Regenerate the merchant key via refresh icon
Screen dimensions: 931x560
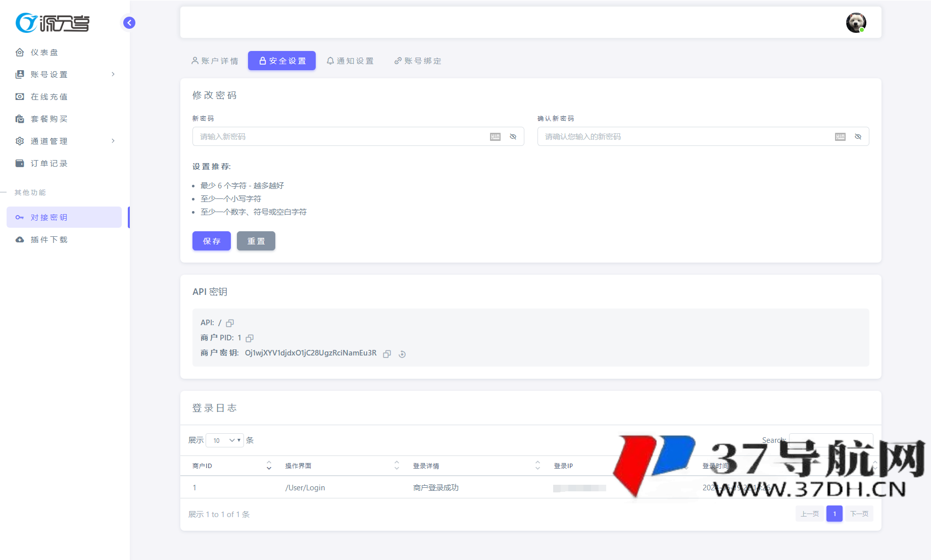(x=402, y=354)
